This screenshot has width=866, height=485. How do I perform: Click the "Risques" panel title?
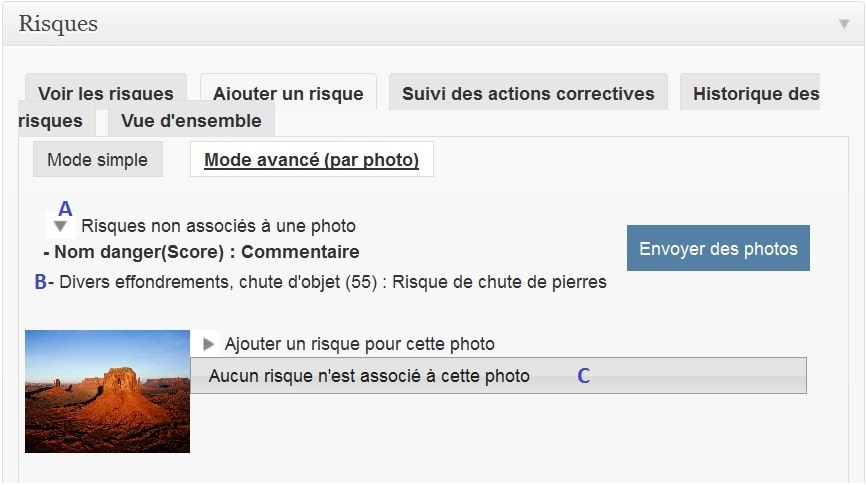pos(58,24)
